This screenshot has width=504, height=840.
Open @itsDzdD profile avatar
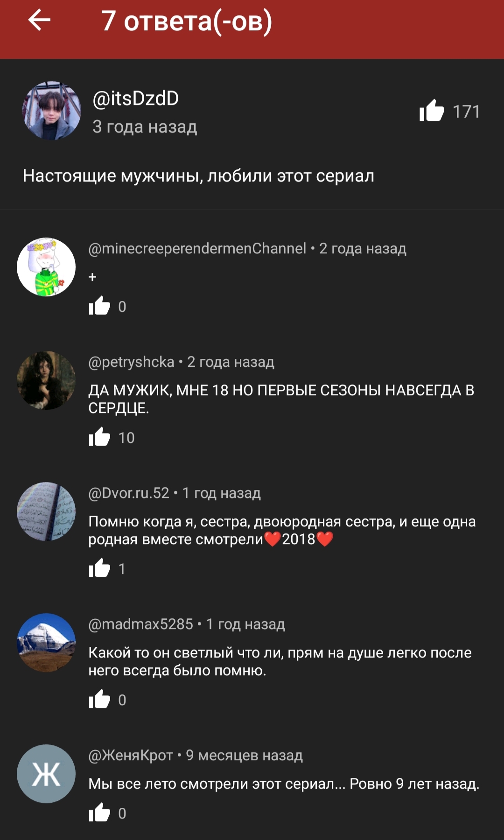click(x=52, y=111)
